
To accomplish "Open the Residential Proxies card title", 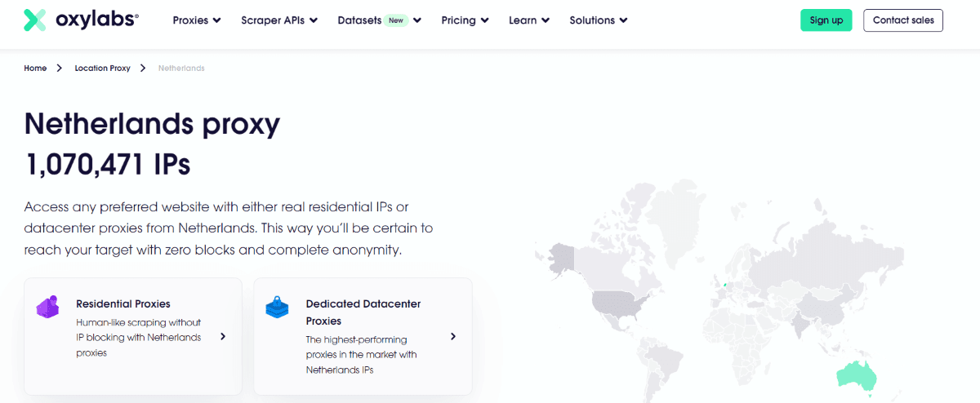I will [123, 303].
